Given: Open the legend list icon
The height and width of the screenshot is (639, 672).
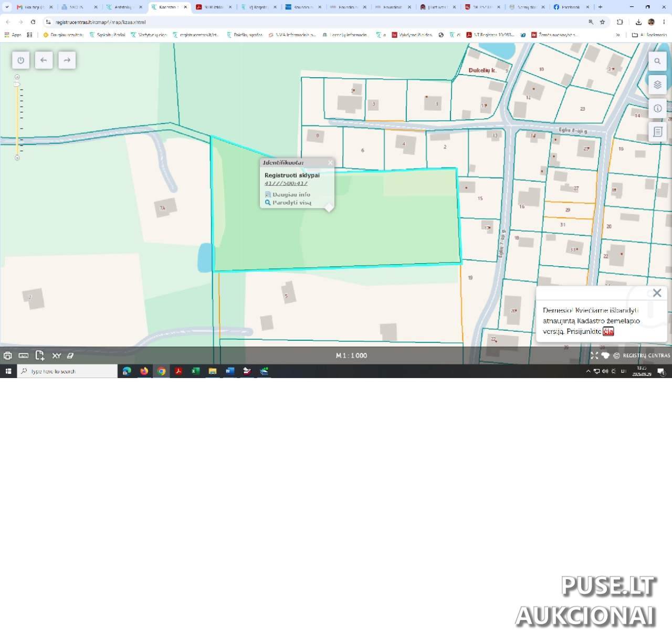Looking at the screenshot, I should click(657, 132).
